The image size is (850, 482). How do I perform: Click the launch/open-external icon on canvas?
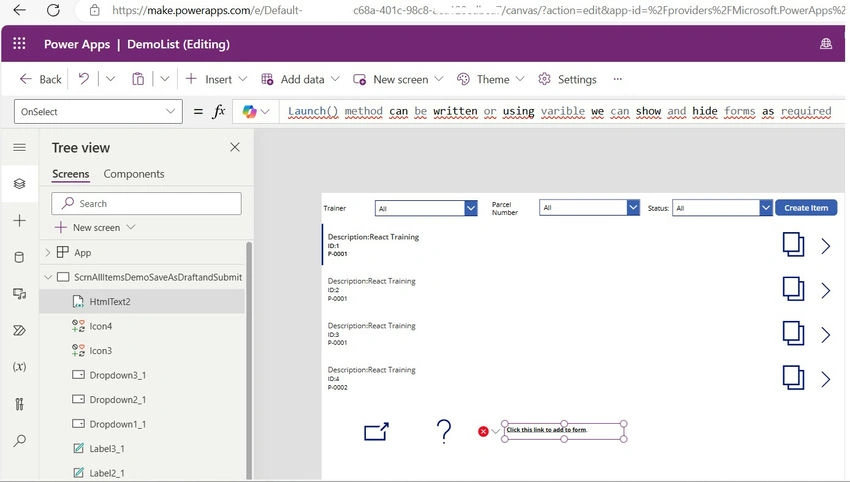coord(376,432)
